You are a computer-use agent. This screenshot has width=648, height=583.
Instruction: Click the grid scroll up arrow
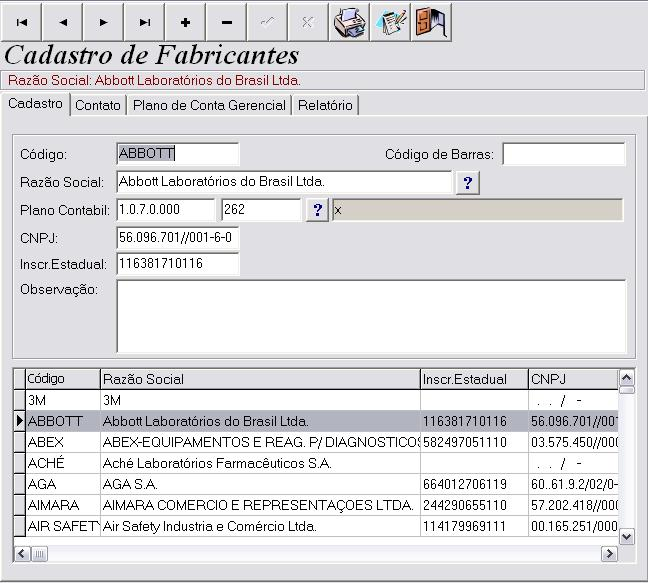click(627, 377)
